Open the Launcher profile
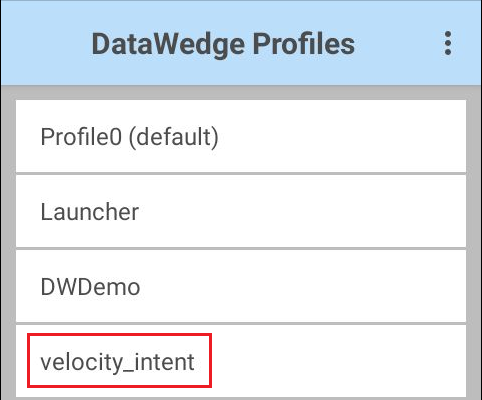482x400 pixels. coord(241,211)
